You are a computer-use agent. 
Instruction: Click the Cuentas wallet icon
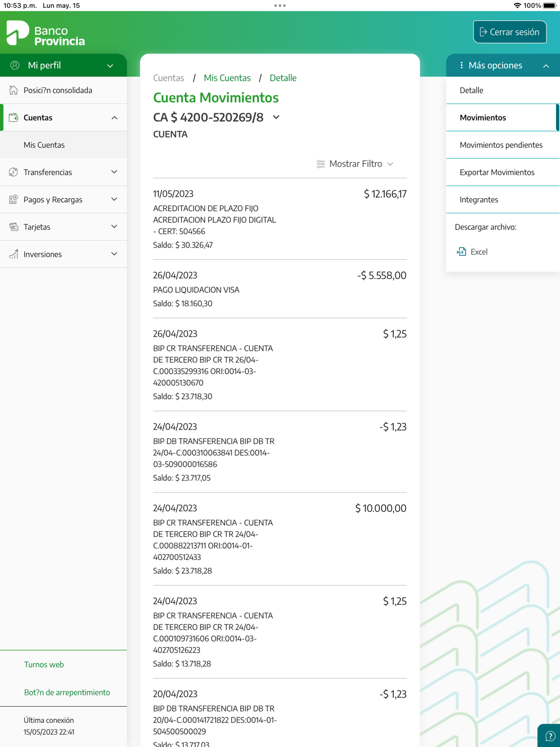point(13,118)
